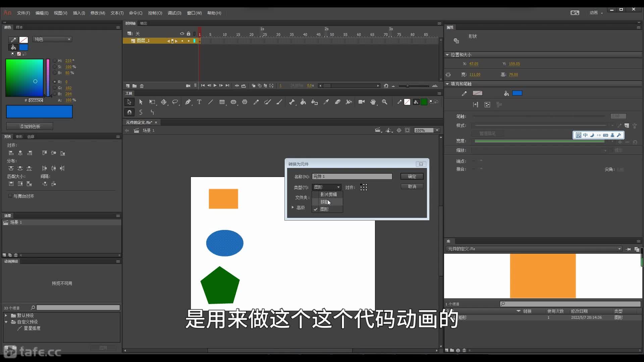Select the Subselection tool
The image size is (644, 362).
(x=141, y=102)
